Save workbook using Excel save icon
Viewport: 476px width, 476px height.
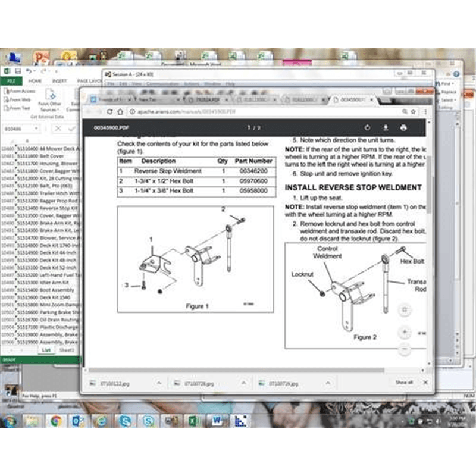tap(18, 71)
